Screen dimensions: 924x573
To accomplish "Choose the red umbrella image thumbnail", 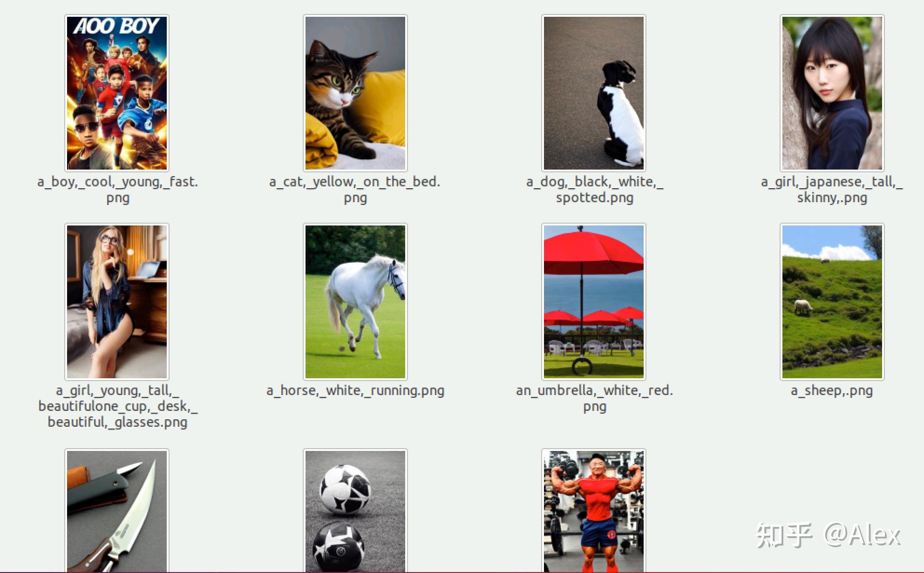I will [x=594, y=302].
